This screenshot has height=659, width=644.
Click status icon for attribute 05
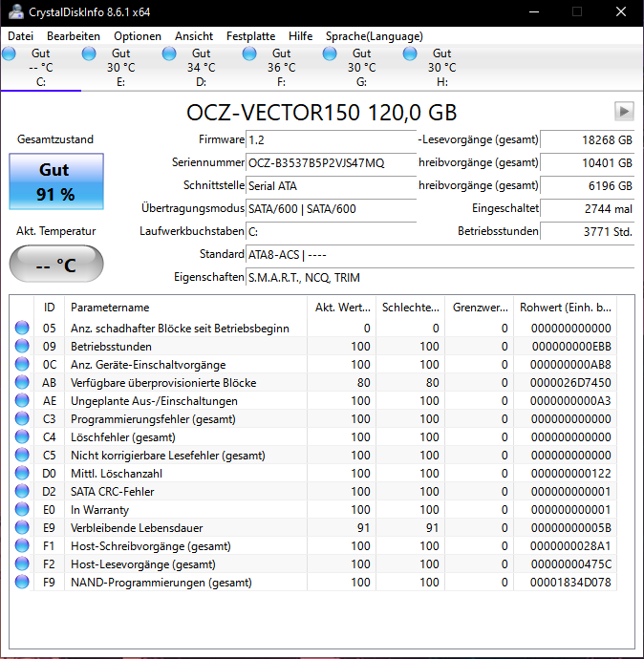(22, 328)
